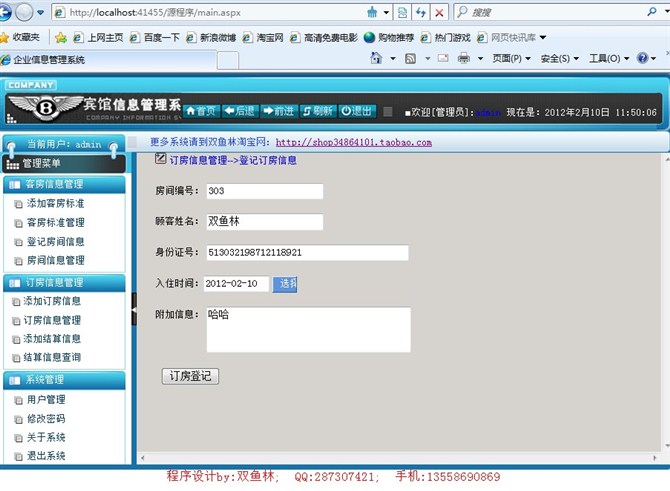Select 结算信息查询 from sidebar menu

(x=52, y=357)
